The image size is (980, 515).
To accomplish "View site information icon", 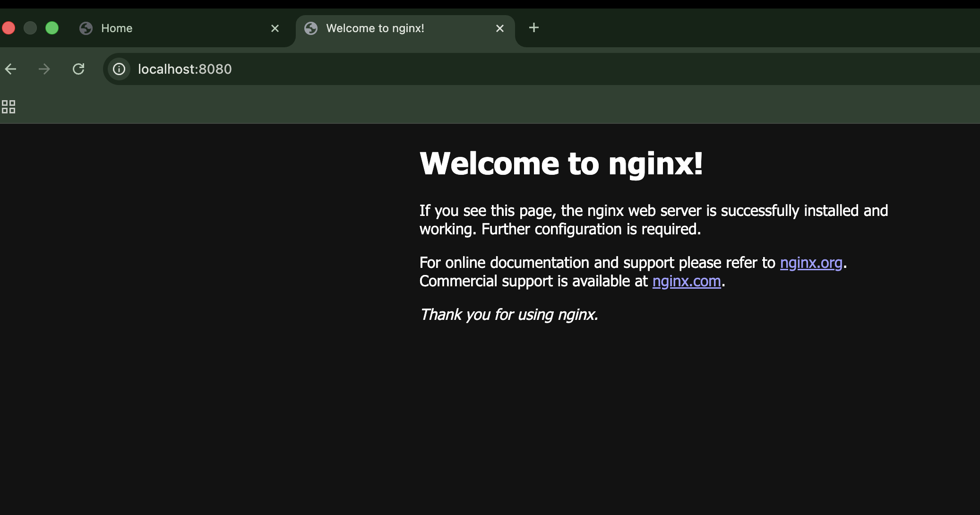I will point(119,69).
